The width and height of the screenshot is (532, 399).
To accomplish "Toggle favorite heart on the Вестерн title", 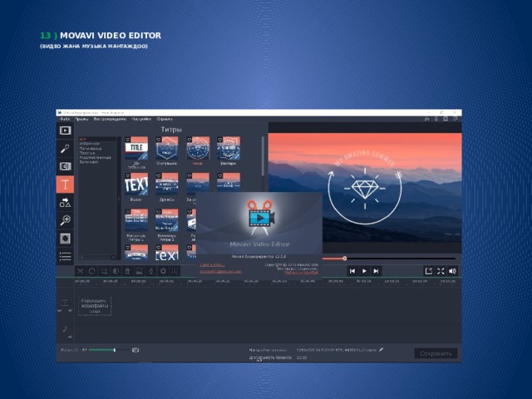I will tap(219, 140).
